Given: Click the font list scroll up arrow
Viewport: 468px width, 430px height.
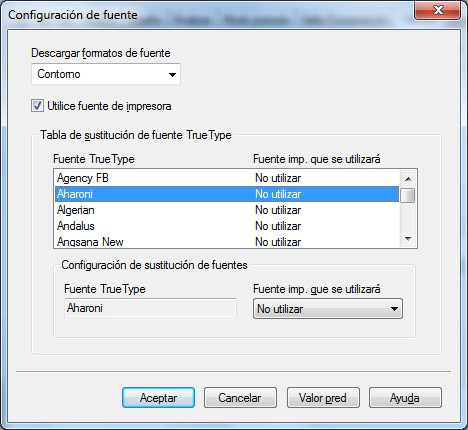Looking at the screenshot, I should point(408,179).
